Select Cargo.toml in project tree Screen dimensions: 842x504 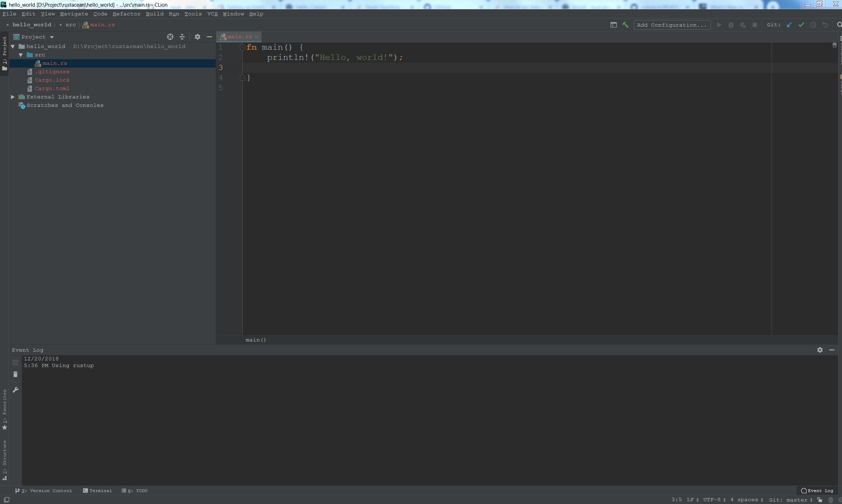(52, 88)
